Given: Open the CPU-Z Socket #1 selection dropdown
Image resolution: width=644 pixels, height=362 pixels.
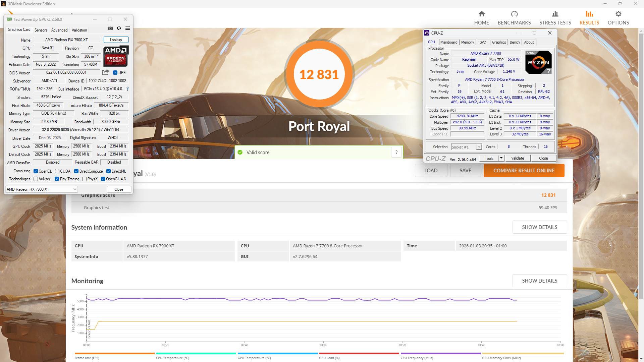Looking at the screenshot, I should click(479, 147).
